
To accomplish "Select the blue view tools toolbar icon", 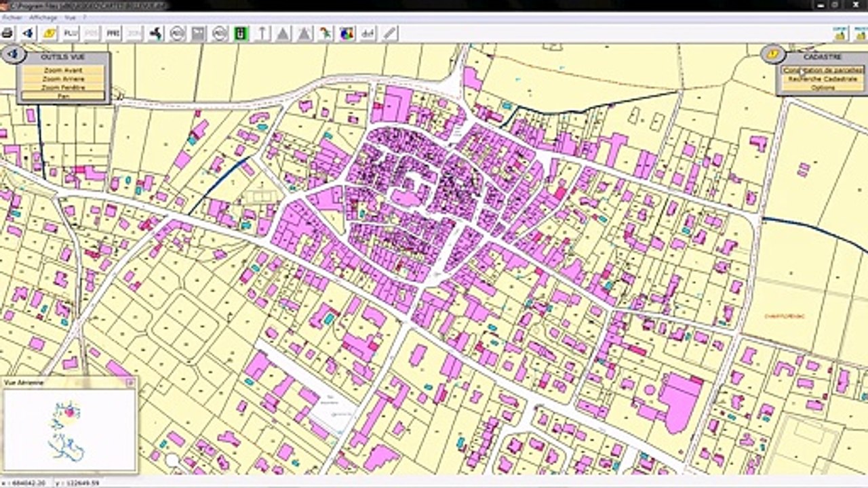I will point(28,33).
